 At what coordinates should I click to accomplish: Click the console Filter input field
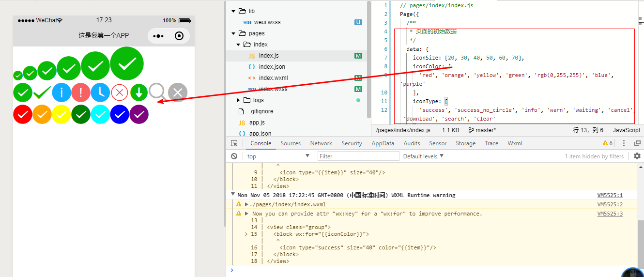coord(358,156)
